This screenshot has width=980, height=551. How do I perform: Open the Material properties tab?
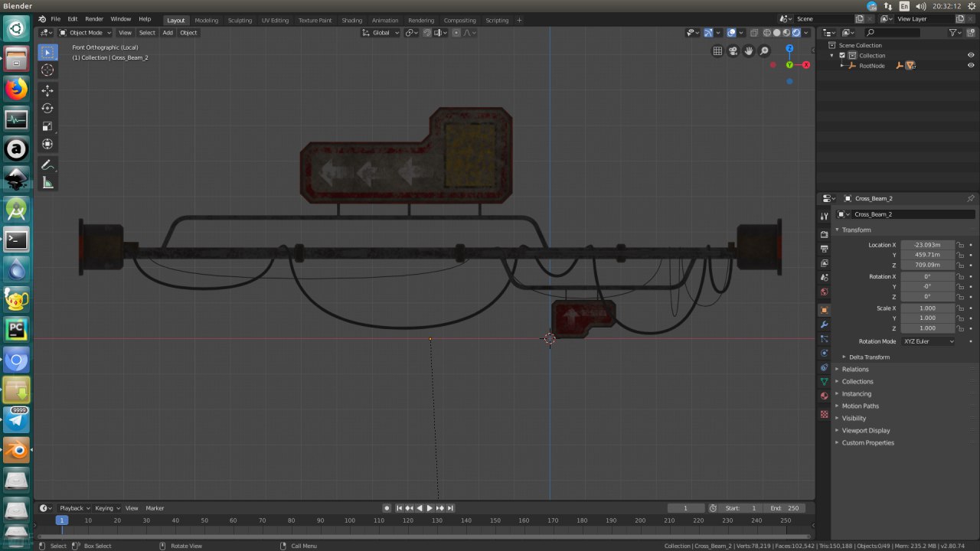[825, 396]
